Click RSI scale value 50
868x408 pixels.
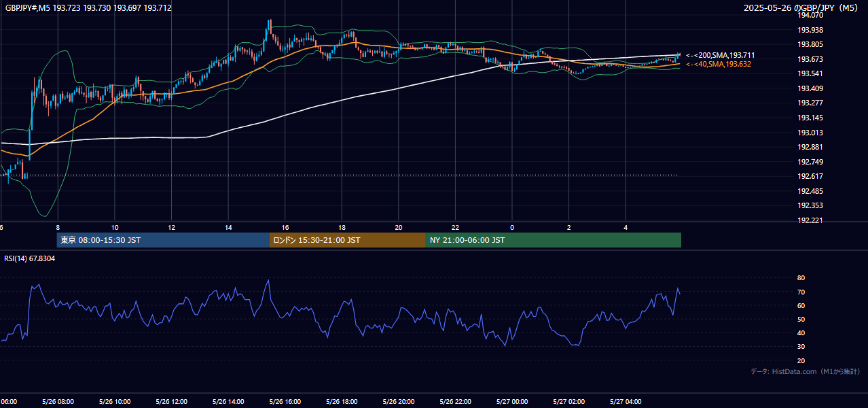(x=801, y=320)
